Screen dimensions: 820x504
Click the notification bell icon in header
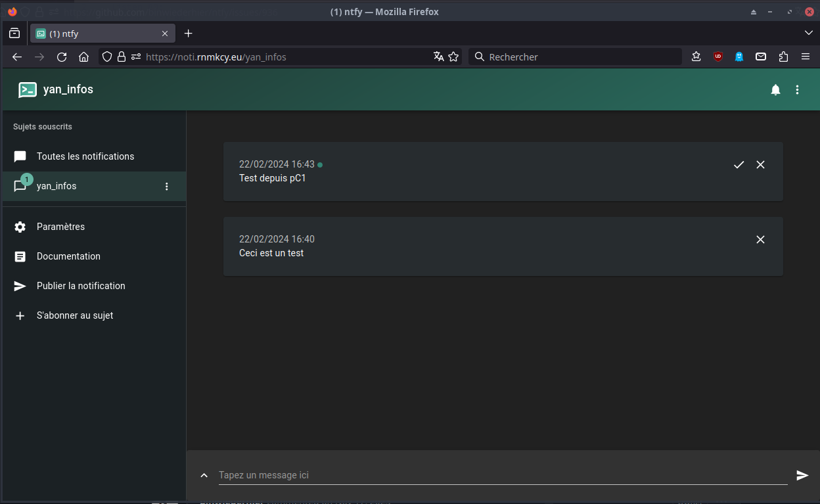tap(775, 90)
